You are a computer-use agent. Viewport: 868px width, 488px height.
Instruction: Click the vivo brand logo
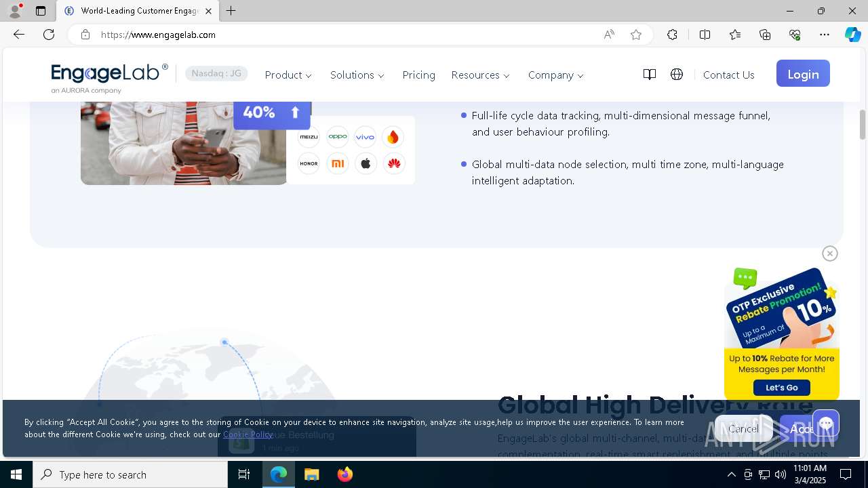pos(365,137)
